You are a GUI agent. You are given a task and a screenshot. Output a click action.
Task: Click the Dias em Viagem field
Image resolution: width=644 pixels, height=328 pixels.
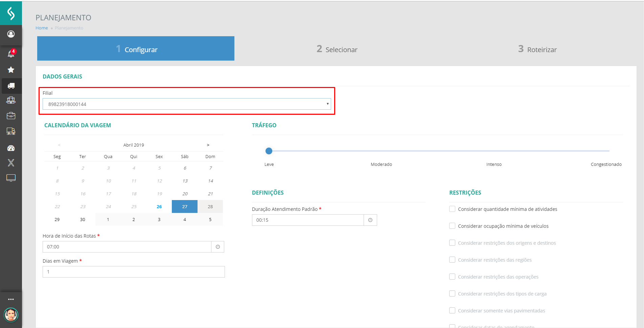(x=134, y=272)
